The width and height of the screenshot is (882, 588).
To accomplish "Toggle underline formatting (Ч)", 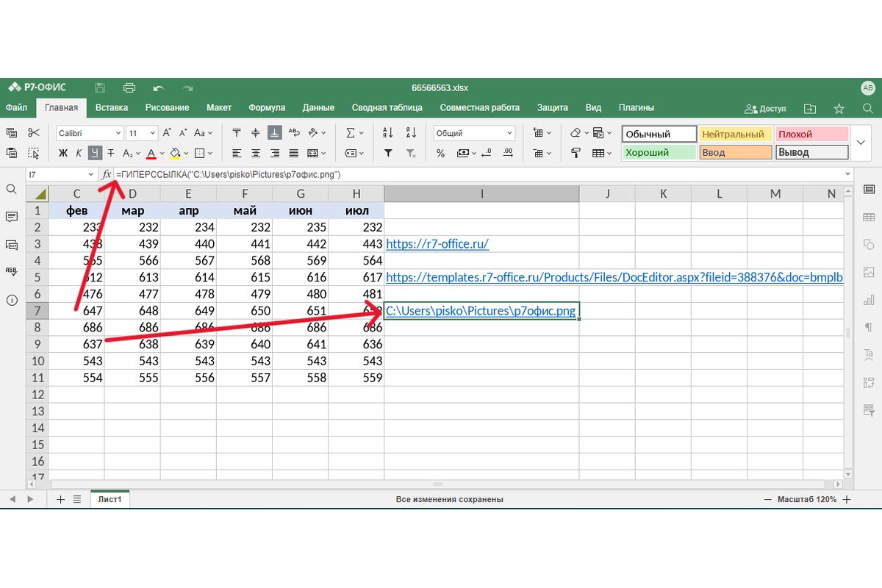I will click(x=95, y=153).
